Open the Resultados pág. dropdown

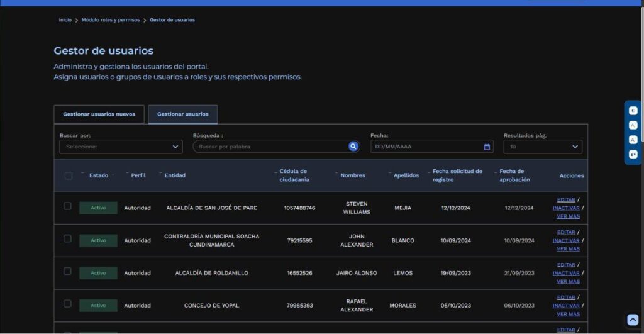tap(543, 147)
